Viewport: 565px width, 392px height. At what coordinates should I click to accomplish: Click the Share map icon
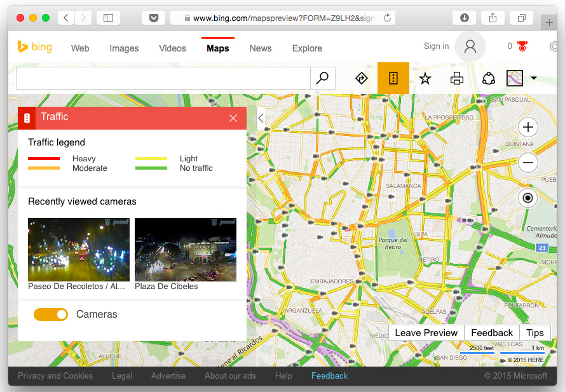tap(489, 78)
